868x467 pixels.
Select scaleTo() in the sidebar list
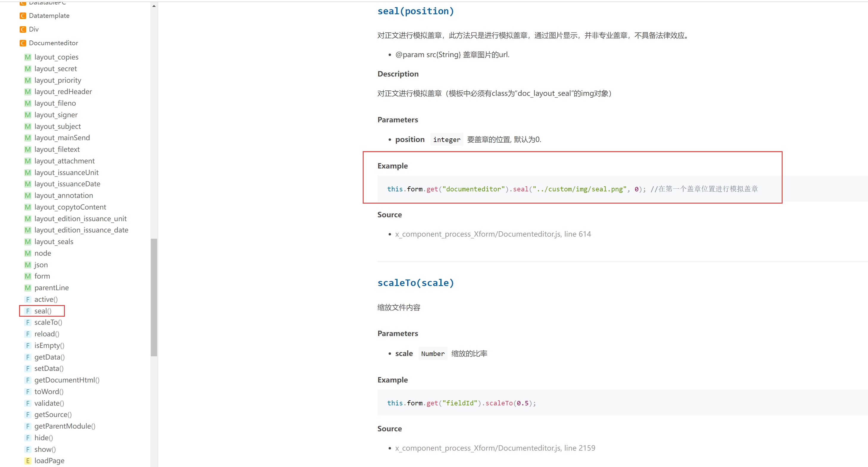pos(48,322)
